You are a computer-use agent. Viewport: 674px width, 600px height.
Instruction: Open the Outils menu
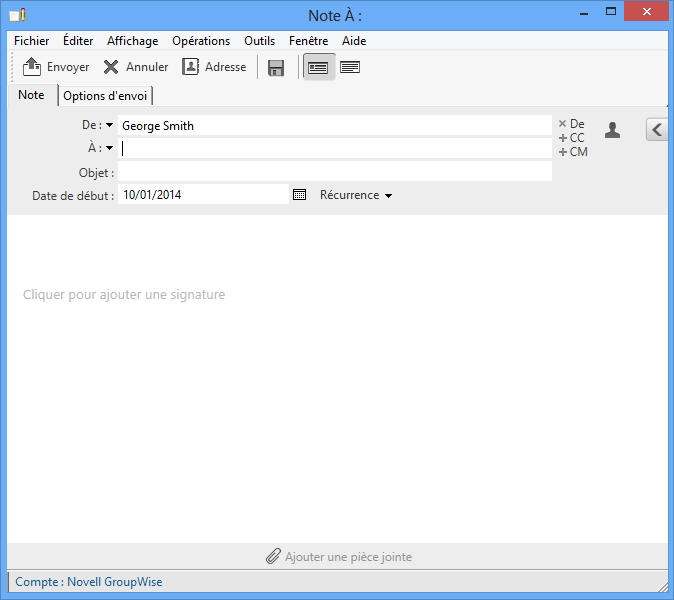259,41
